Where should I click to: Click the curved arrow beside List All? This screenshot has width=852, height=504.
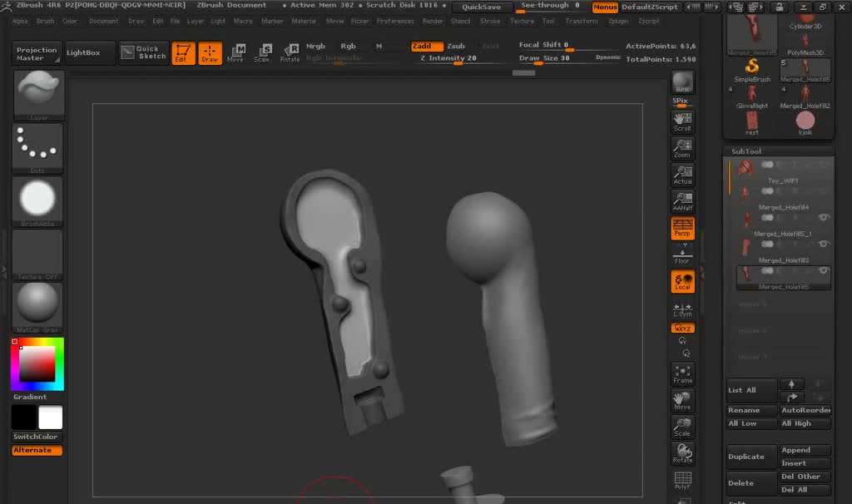(x=791, y=397)
